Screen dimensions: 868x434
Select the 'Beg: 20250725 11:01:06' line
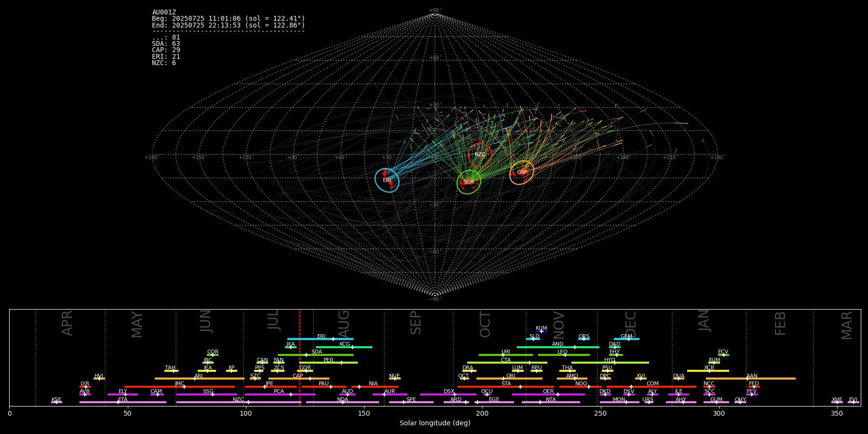coord(229,19)
